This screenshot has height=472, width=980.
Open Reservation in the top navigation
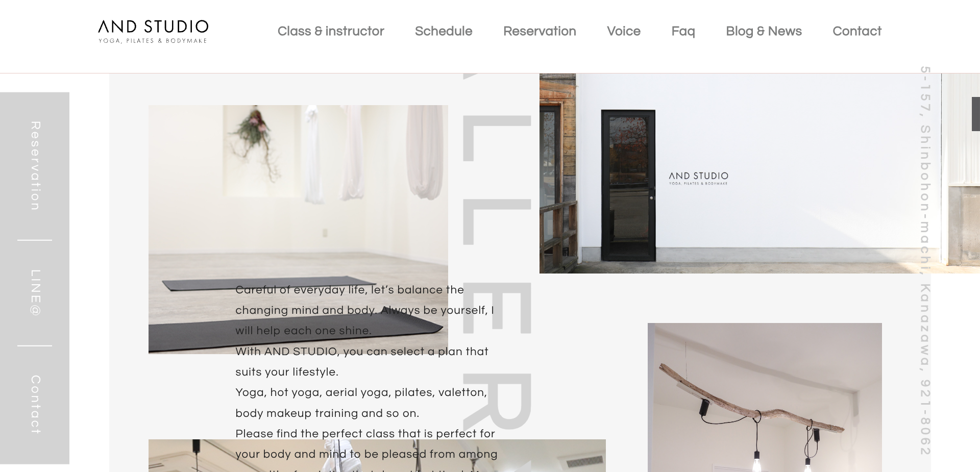click(x=540, y=31)
